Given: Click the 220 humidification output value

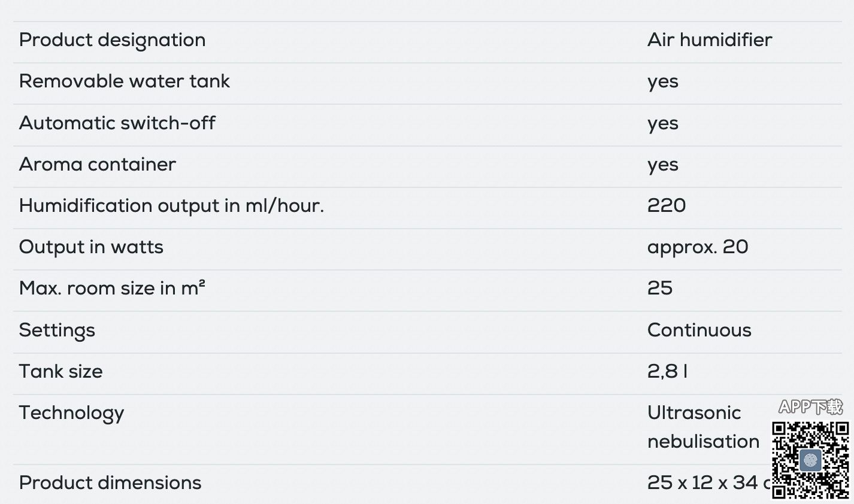Looking at the screenshot, I should [x=666, y=206].
